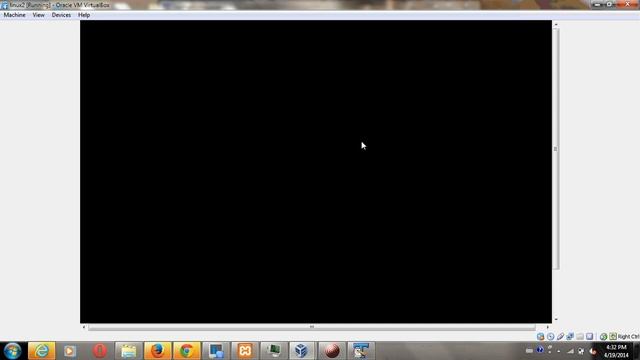Open the power plug tray icon
Viewport: 640px width, 360px height.
pos(581,351)
